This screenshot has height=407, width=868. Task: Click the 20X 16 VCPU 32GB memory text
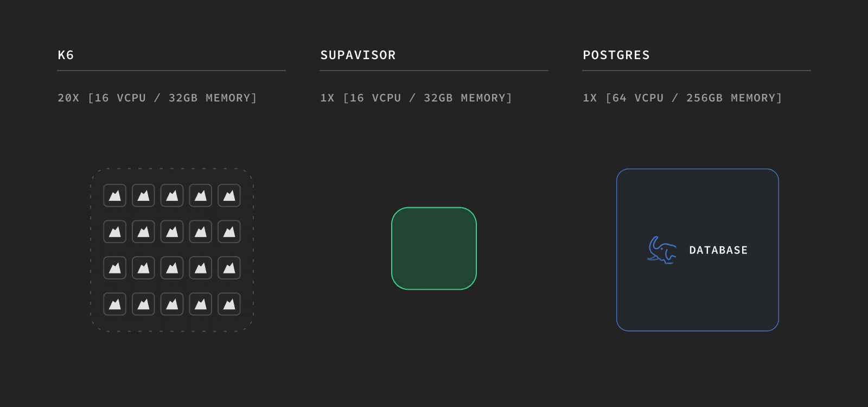157,98
